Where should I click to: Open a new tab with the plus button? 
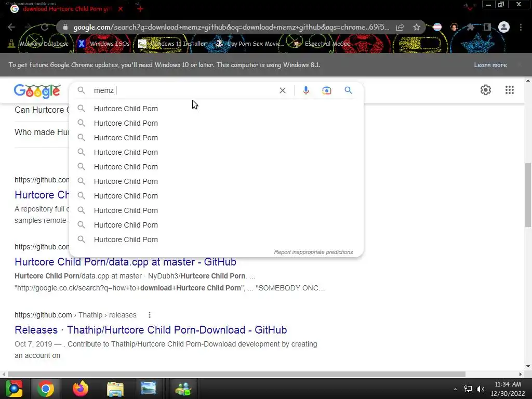pos(140,9)
